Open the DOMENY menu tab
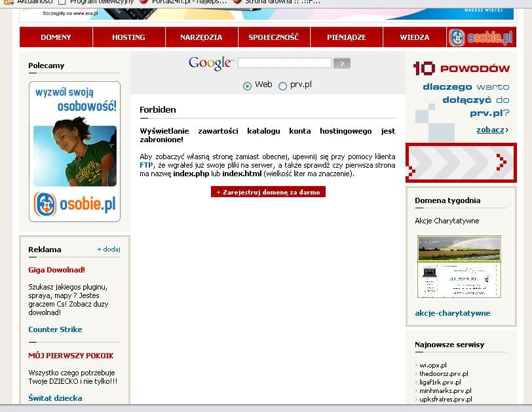532x412 pixels. (56, 37)
